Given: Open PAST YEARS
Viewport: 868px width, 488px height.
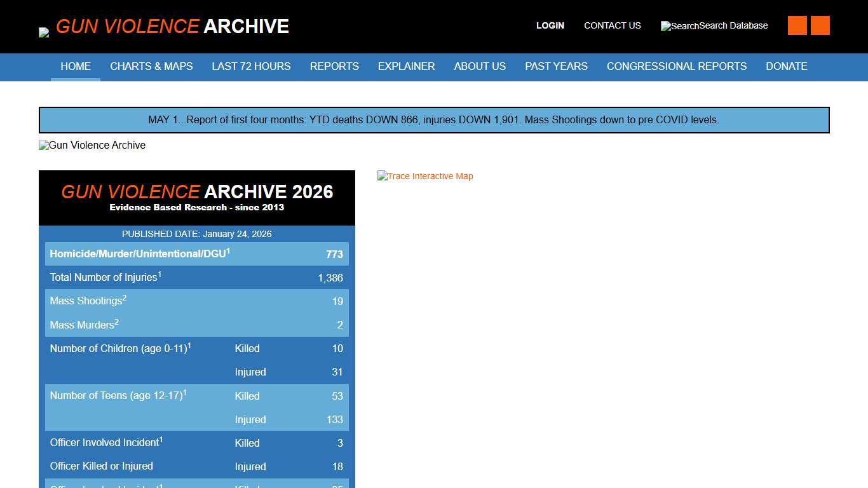Looking at the screenshot, I should [556, 66].
